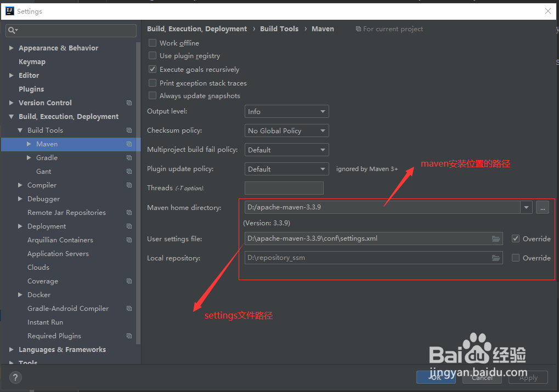This screenshot has height=392, width=559.
Task: Expand Appearance & Behavior section
Action: click(x=11, y=48)
